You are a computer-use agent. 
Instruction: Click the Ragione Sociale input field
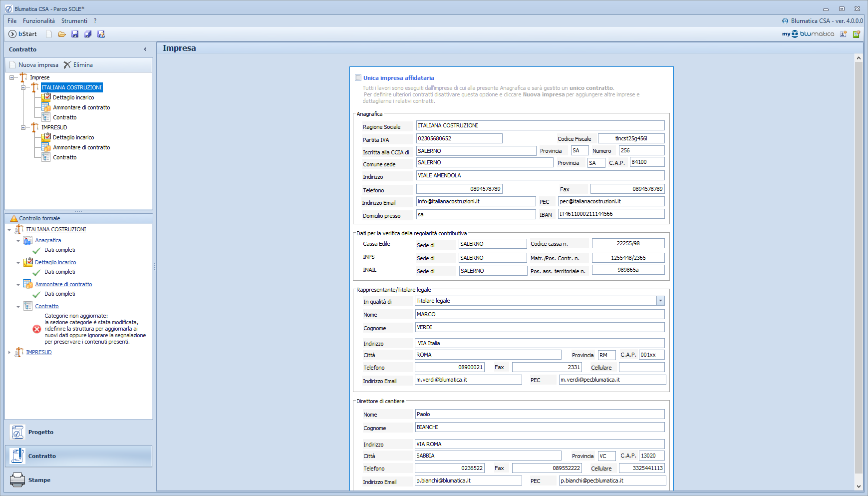click(x=540, y=125)
